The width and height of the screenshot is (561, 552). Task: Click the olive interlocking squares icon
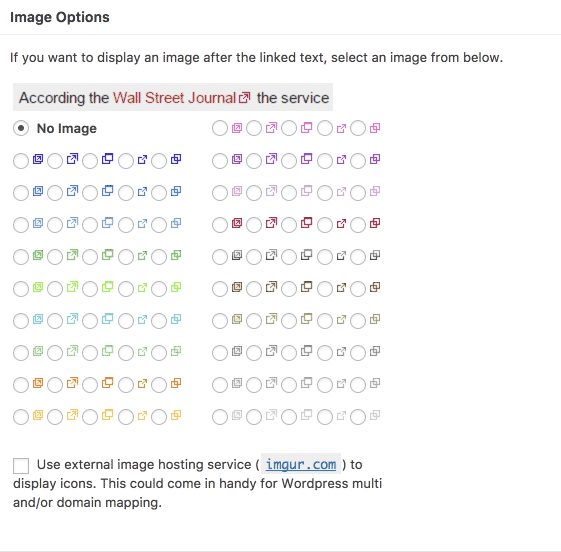pos(375,319)
